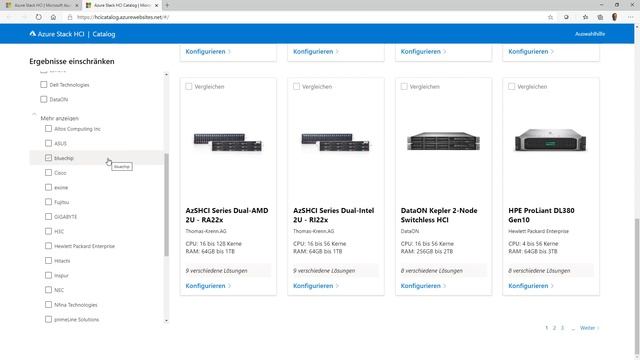Click the address bar URL field
Image resolution: width=640 pixels, height=360 pixels.
tap(122, 17)
